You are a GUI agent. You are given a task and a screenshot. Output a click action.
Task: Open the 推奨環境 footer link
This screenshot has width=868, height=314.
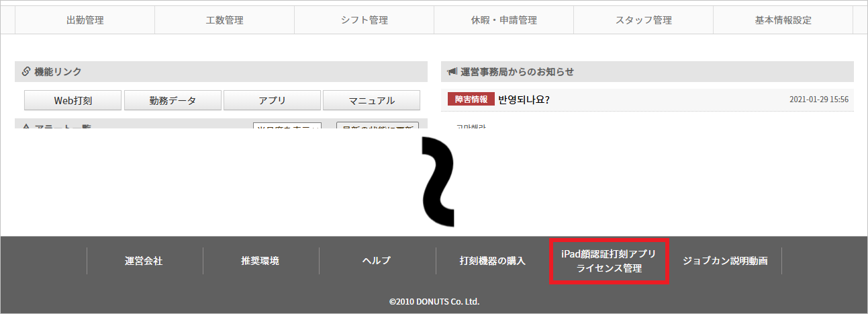point(260,261)
